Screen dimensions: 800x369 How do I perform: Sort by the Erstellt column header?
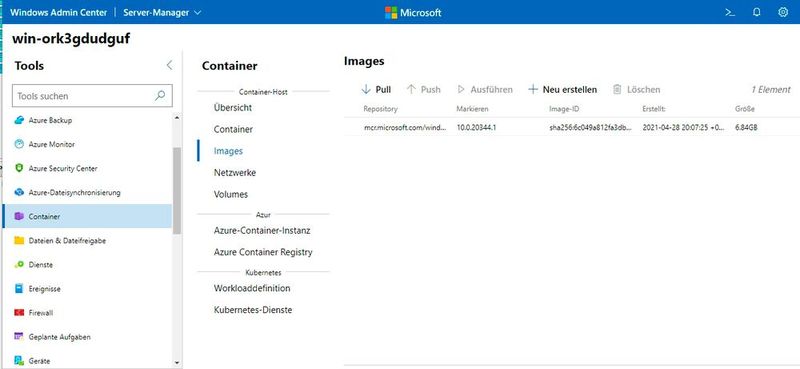(x=654, y=109)
